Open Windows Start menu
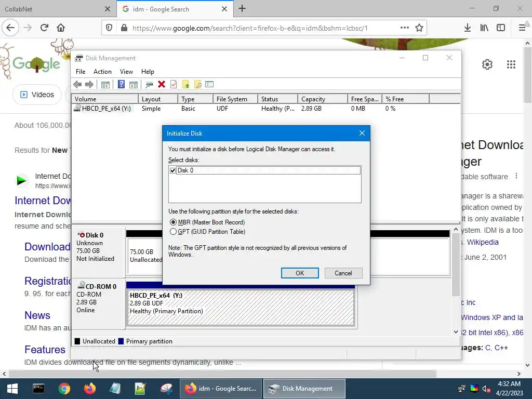The image size is (532, 399). click(12, 389)
